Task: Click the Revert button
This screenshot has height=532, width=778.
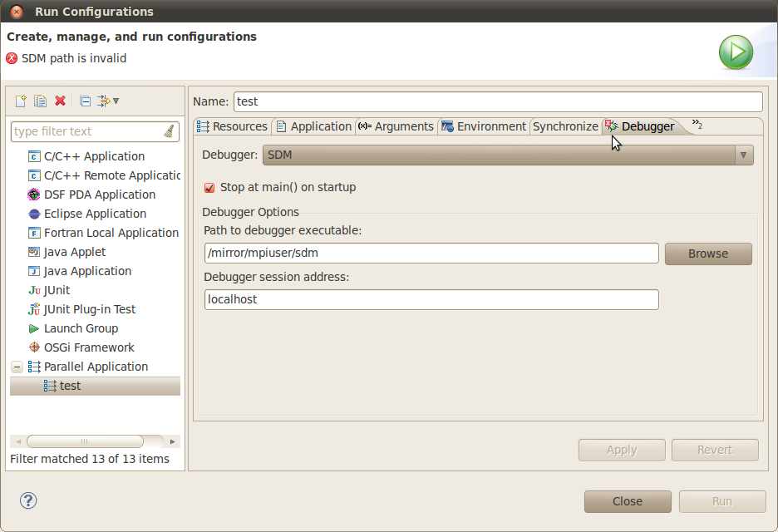Action: tap(715, 450)
